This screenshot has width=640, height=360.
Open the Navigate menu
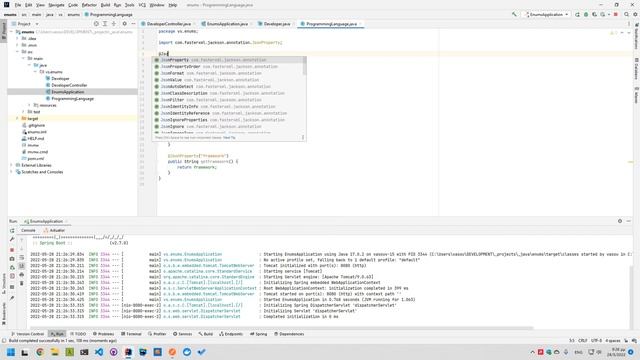tap(56, 5)
